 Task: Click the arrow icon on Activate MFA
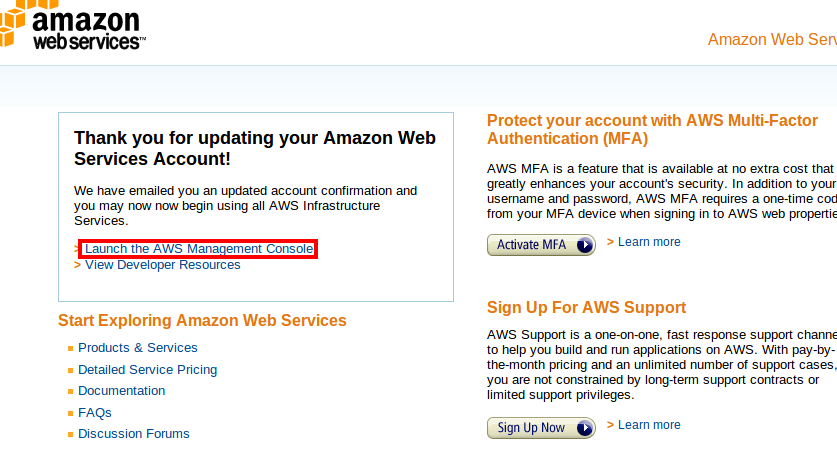pos(585,245)
